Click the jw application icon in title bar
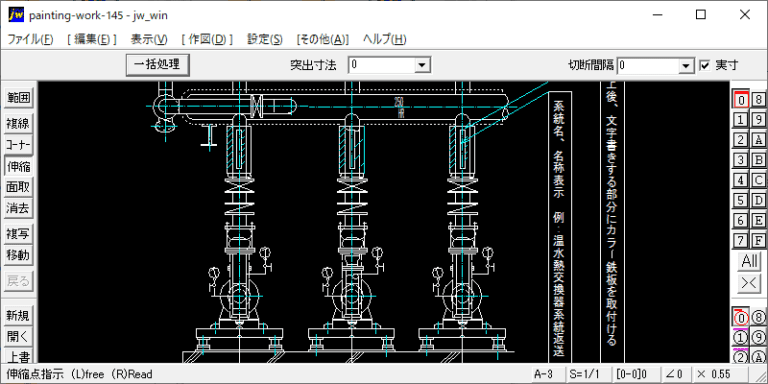The height and width of the screenshot is (384, 768). tap(16, 15)
